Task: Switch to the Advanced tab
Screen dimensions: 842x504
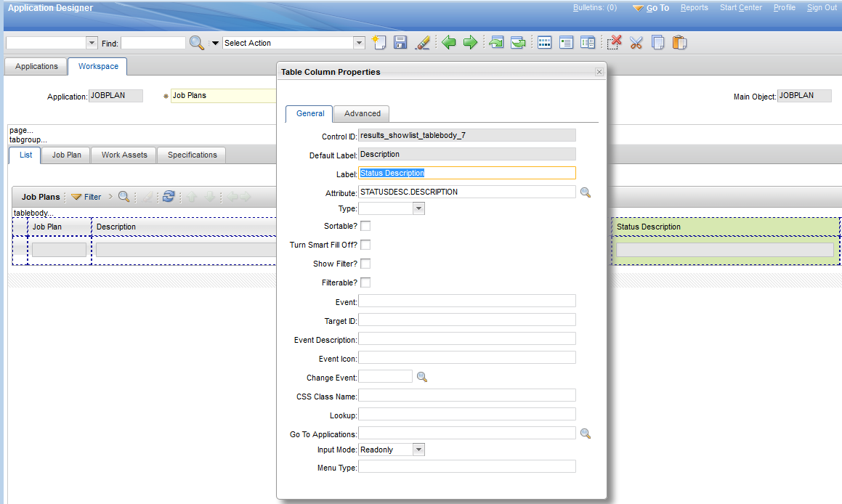Action: (x=361, y=113)
